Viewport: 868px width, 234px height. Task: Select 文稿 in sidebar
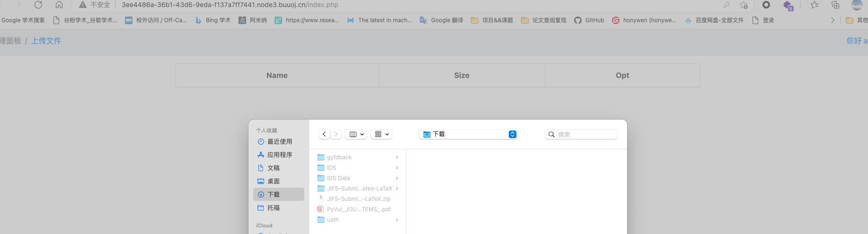point(279,168)
